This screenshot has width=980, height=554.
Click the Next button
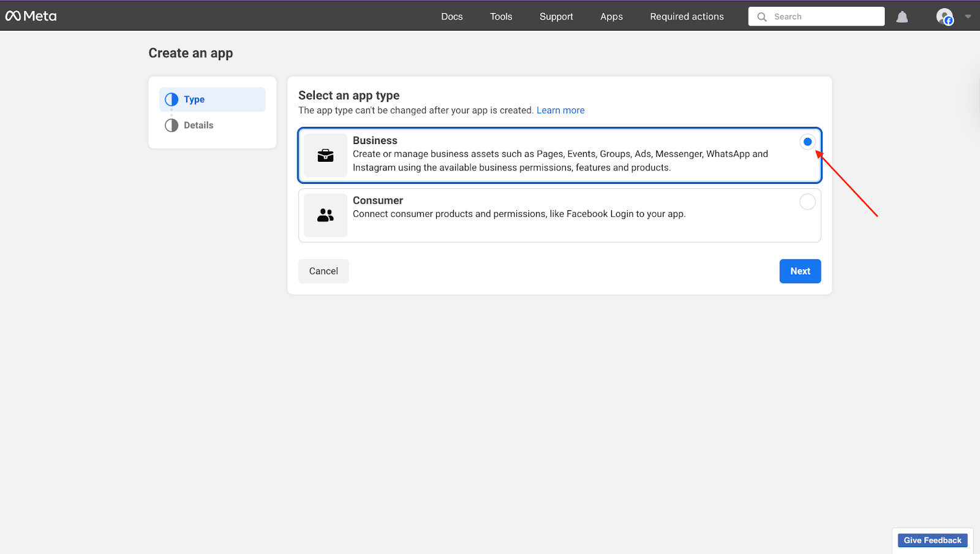point(800,271)
